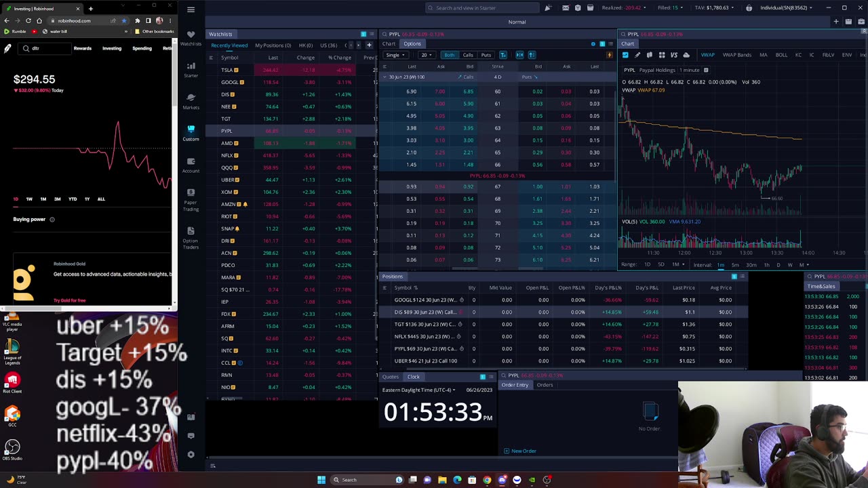Select chart drawing pencil tool

coord(637,55)
